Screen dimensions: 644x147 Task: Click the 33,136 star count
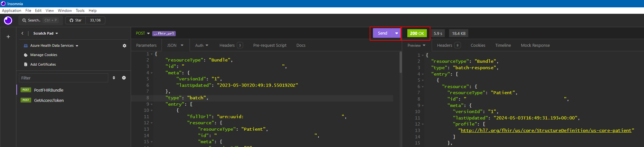(x=95, y=20)
